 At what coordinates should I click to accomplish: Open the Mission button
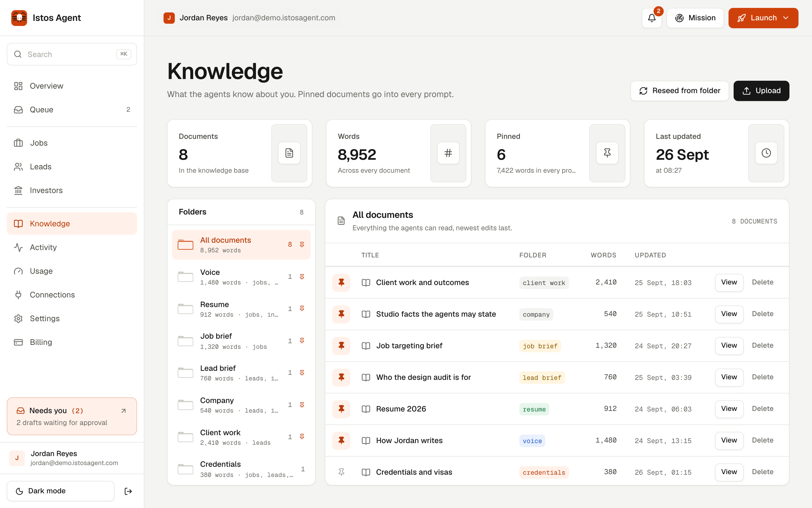pos(695,18)
